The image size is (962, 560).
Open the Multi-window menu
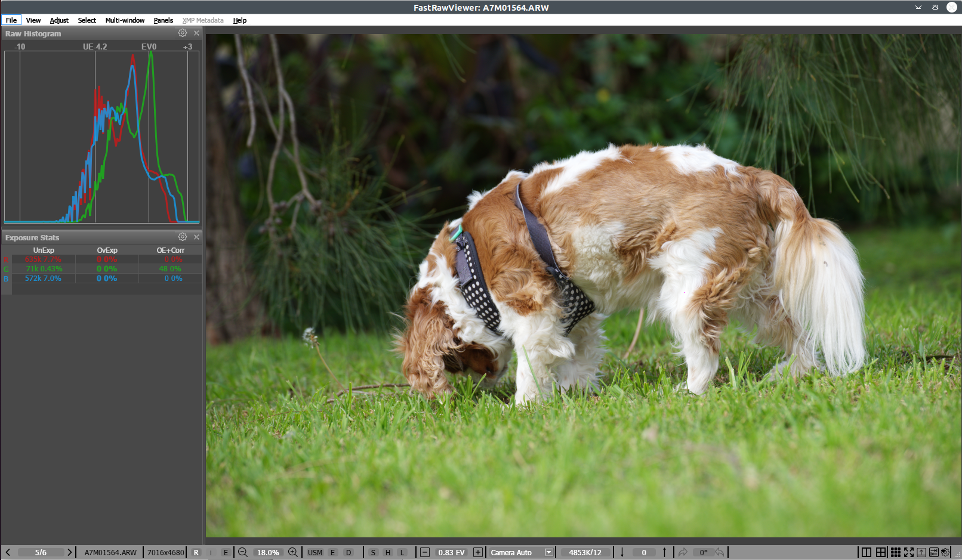pyautogui.click(x=125, y=20)
